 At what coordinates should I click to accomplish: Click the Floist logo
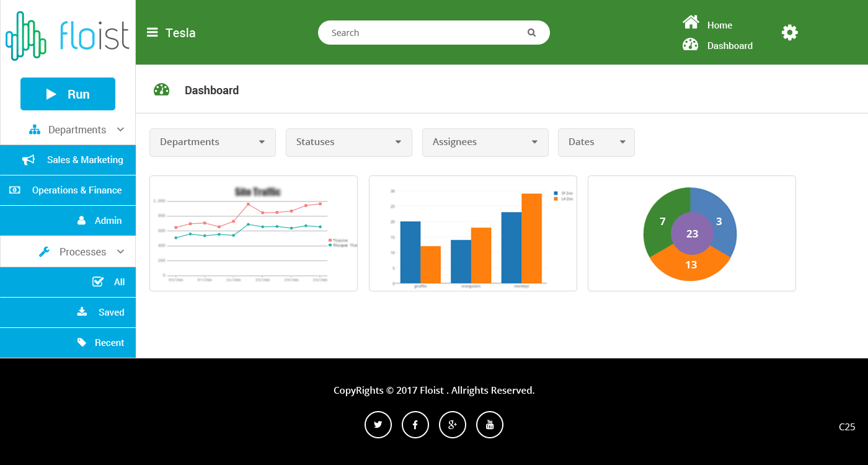tap(68, 35)
